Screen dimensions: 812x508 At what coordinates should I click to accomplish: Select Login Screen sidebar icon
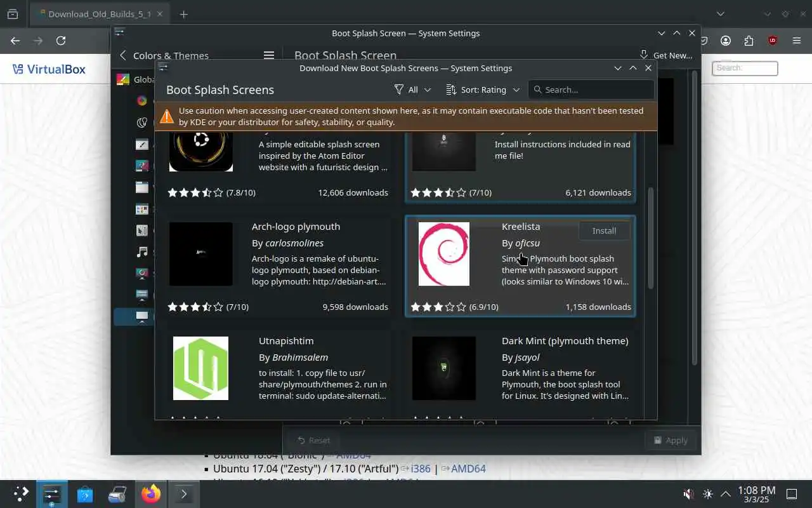(142, 295)
